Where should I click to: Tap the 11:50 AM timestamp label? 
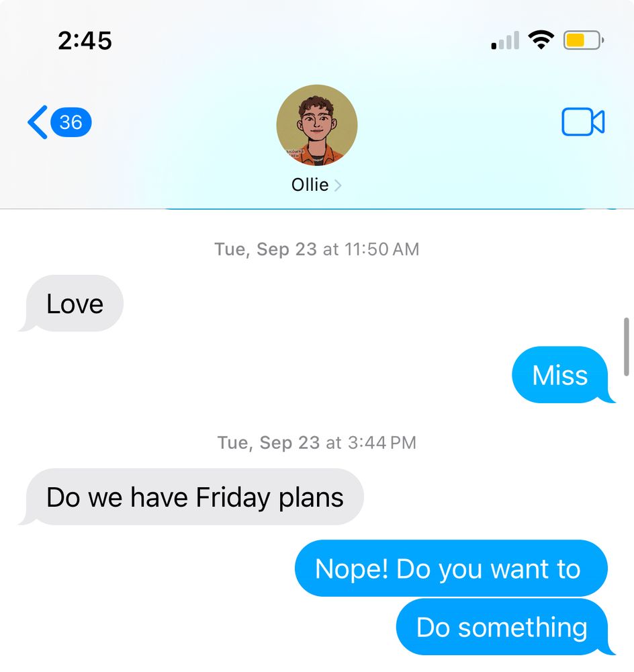tap(317, 249)
